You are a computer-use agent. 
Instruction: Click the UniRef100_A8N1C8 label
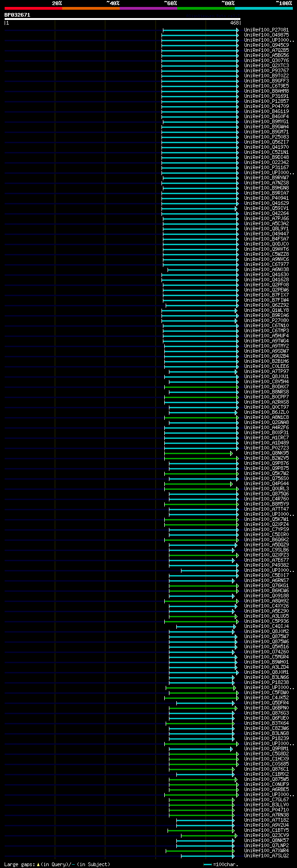[x=266, y=418]
